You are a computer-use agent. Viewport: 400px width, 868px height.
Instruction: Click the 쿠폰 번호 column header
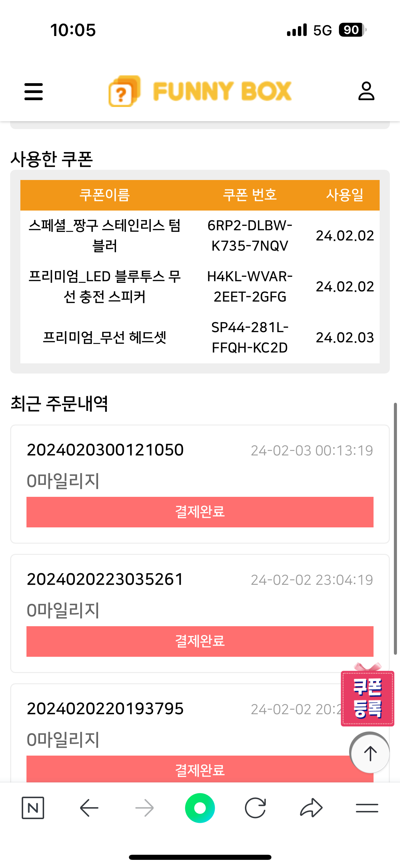point(250,195)
